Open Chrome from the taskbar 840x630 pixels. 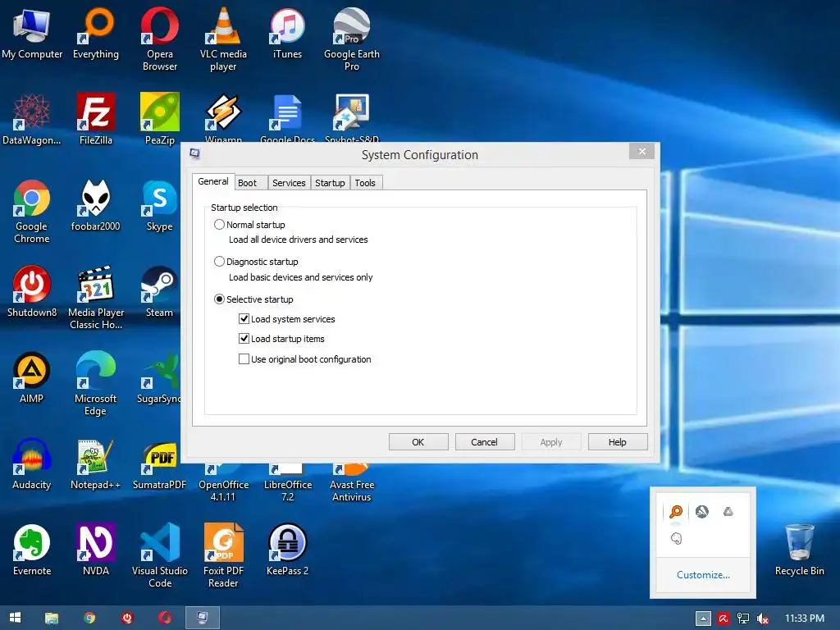[x=90, y=619]
